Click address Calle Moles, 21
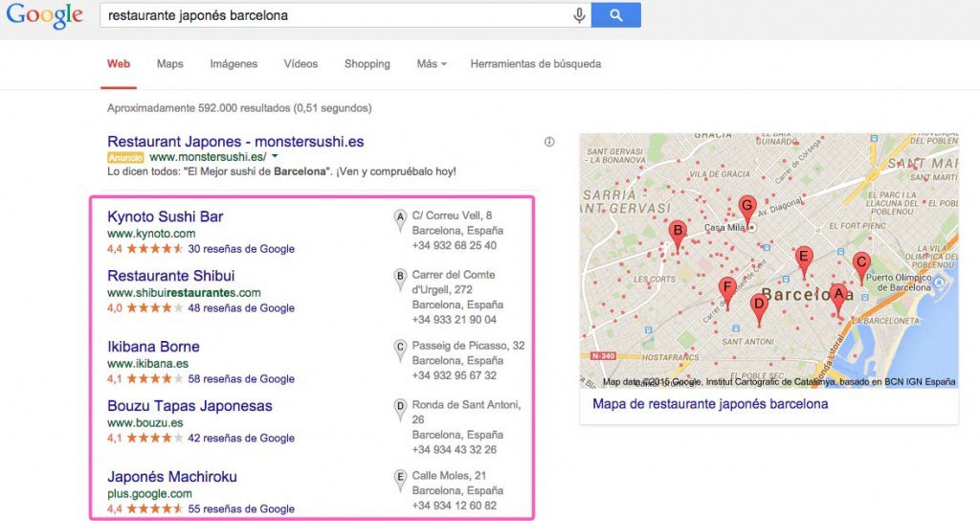Viewport: 980px width, 521px height. (x=449, y=476)
